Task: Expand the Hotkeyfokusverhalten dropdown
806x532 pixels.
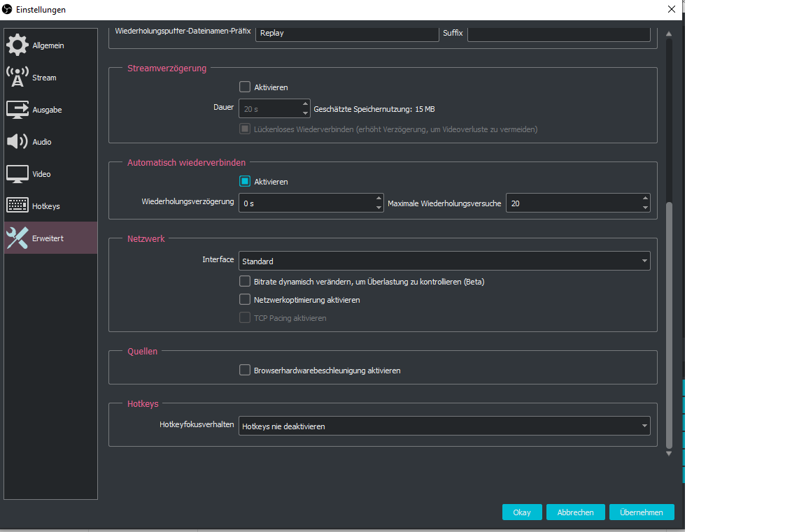Action: point(444,426)
